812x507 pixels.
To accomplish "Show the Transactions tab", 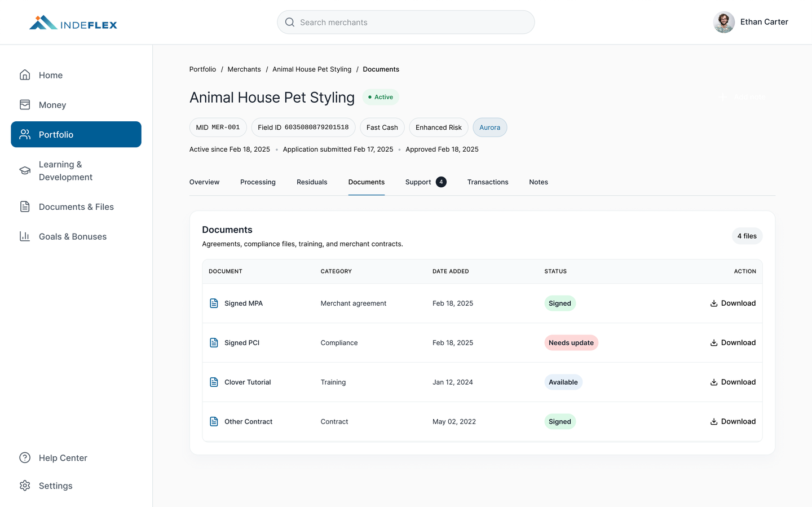I will pyautogui.click(x=488, y=182).
